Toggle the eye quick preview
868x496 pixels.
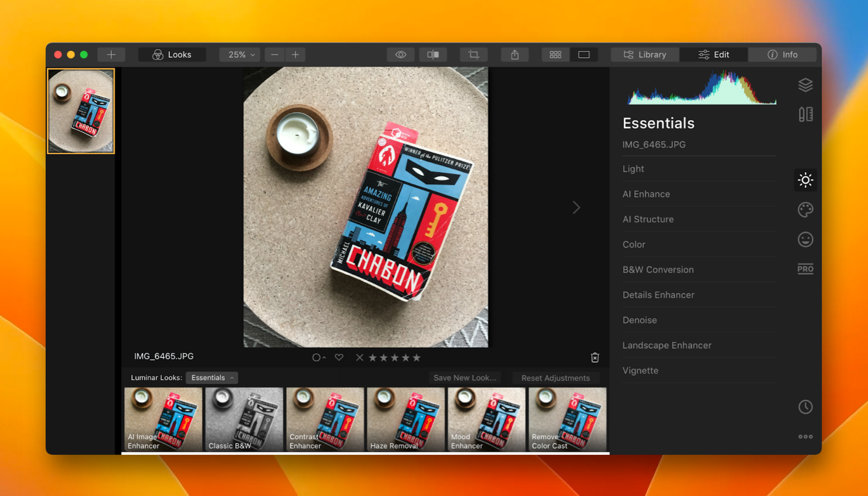click(401, 54)
